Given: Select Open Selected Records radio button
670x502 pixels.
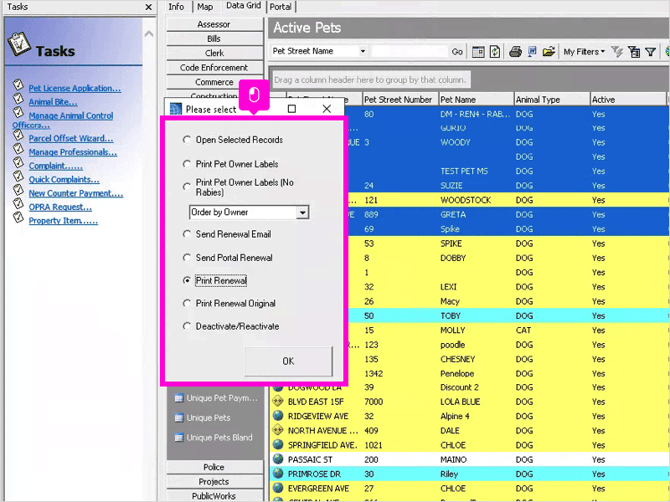Looking at the screenshot, I should tap(187, 140).
